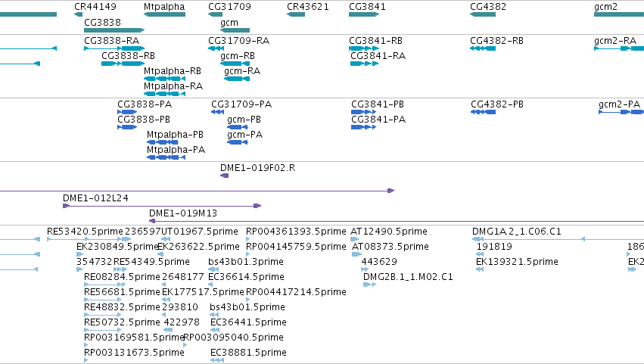Click the 422978 EST label
Screen dimensions: 644x364
[182, 323]
